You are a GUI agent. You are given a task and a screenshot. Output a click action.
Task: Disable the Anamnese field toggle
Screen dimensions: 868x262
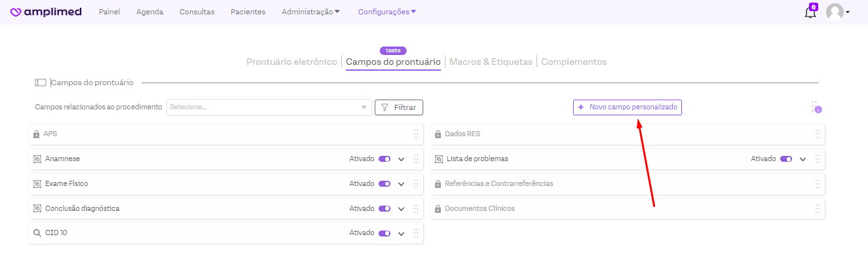385,159
